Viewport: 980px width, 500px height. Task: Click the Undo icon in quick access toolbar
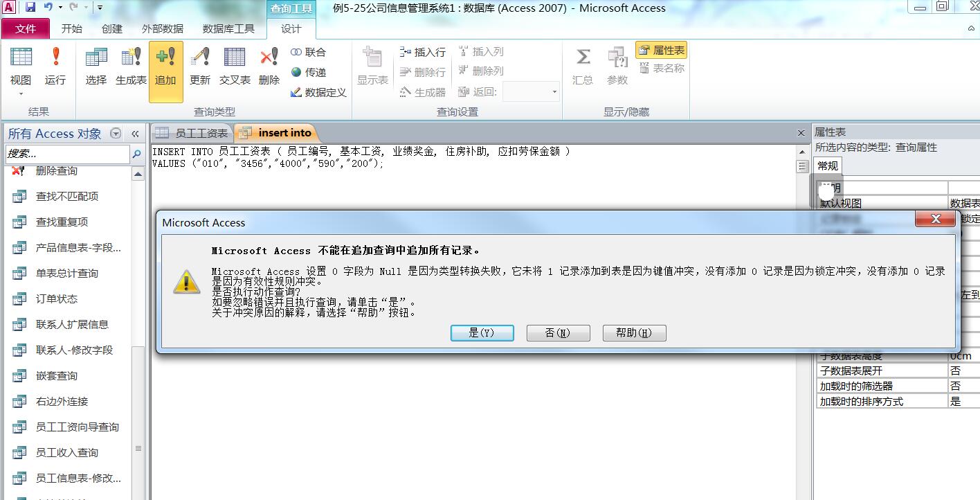(48, 8)
